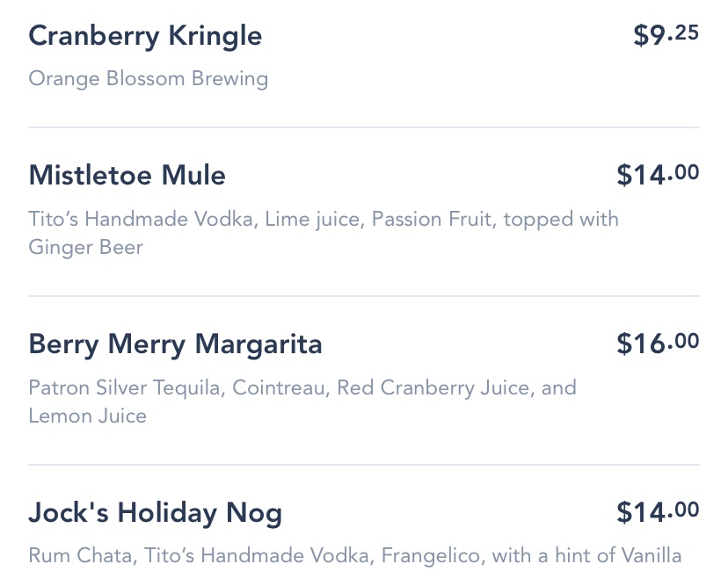
Task: Tap the Orange Blossom Brewing description
Action: pyautogui.click(x=148, y=78)
